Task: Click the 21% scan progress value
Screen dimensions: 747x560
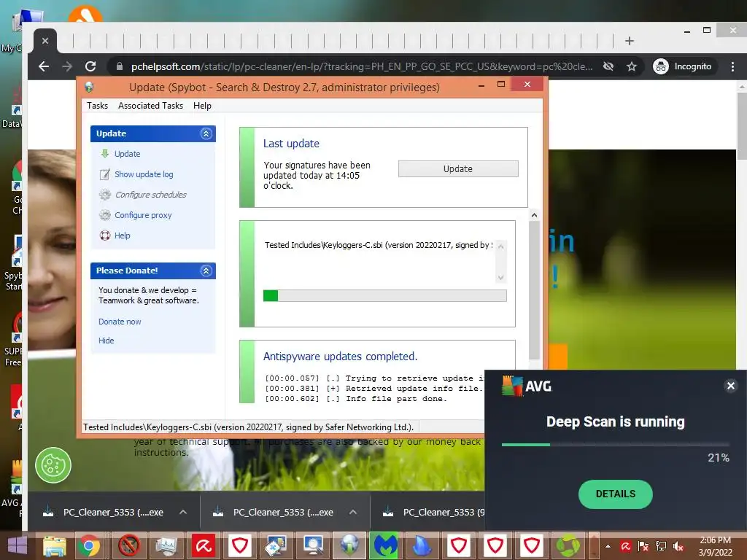Action: [x=719, y=458]
